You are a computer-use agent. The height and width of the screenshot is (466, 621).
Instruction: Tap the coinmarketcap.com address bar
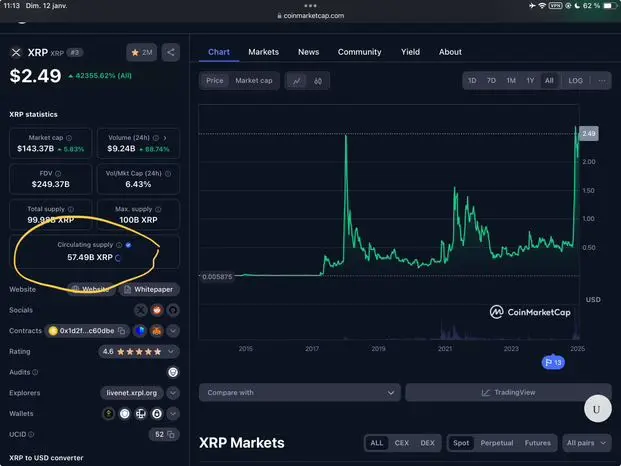click(x=311, y=16)
